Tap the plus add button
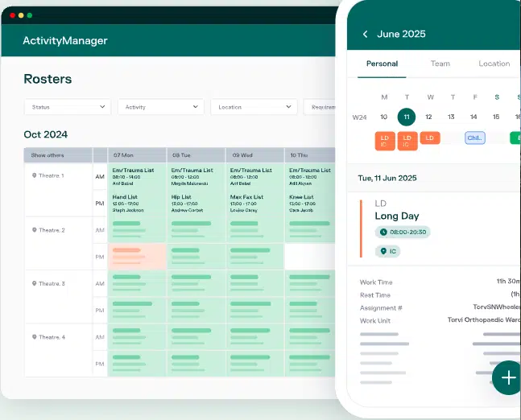521x420 pixels. (x=507, y=377)
